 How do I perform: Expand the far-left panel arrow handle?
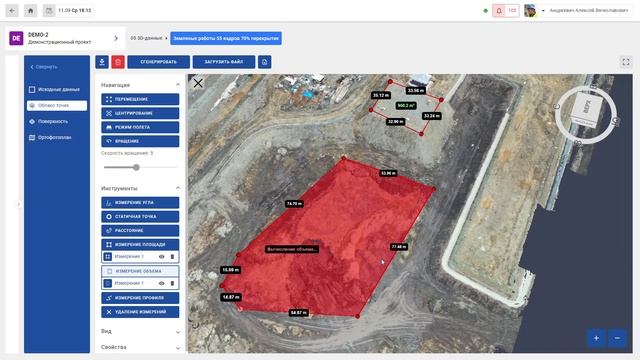19,204
